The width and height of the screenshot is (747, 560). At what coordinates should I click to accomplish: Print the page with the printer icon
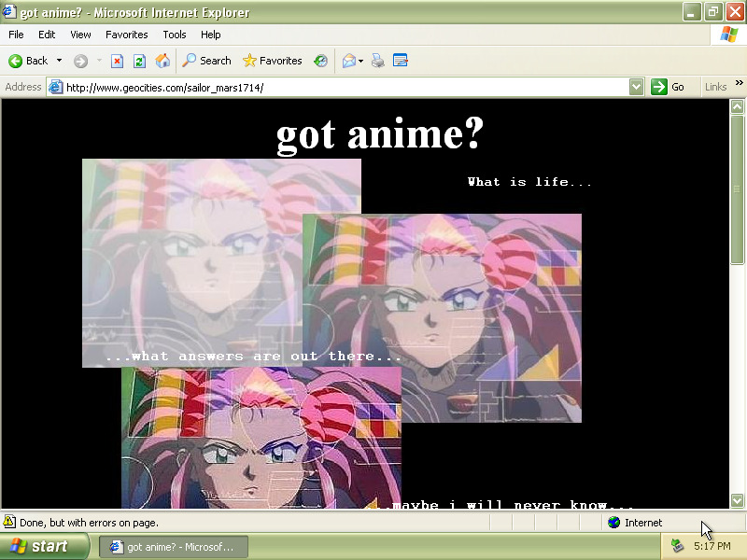pyautogui.click(x=378, y=61)
